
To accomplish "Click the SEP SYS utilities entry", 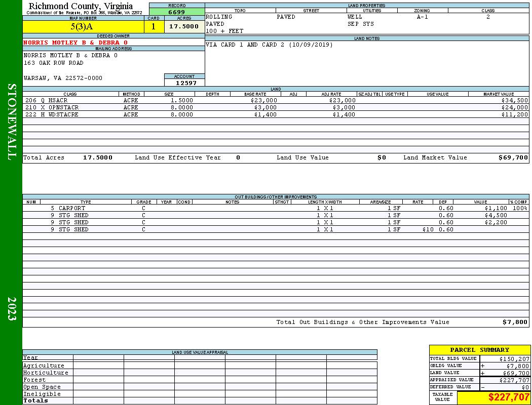I will (361, 24).
